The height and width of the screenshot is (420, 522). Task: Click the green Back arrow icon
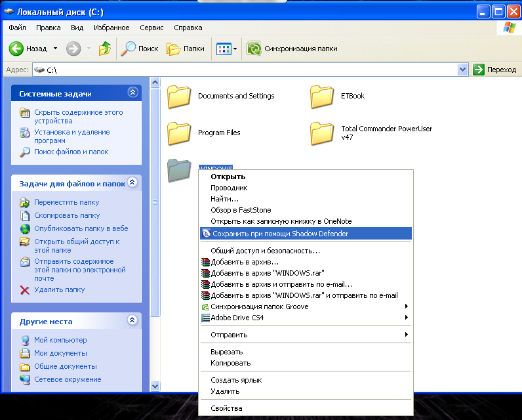(16, 49)
